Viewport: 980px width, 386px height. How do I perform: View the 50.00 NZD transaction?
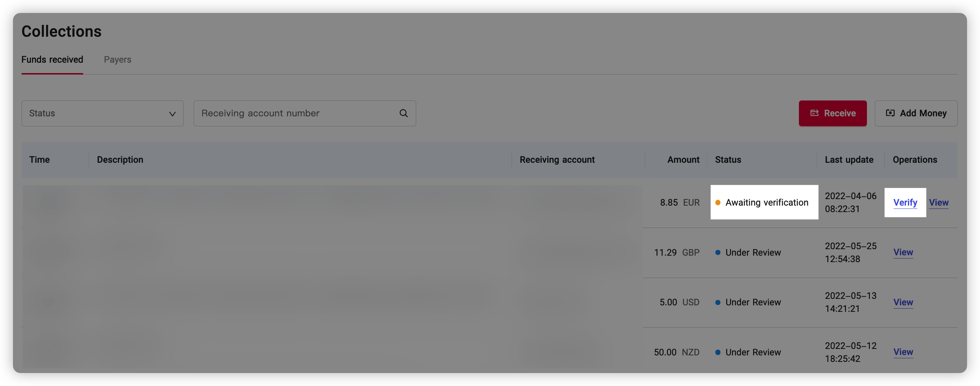903,352
